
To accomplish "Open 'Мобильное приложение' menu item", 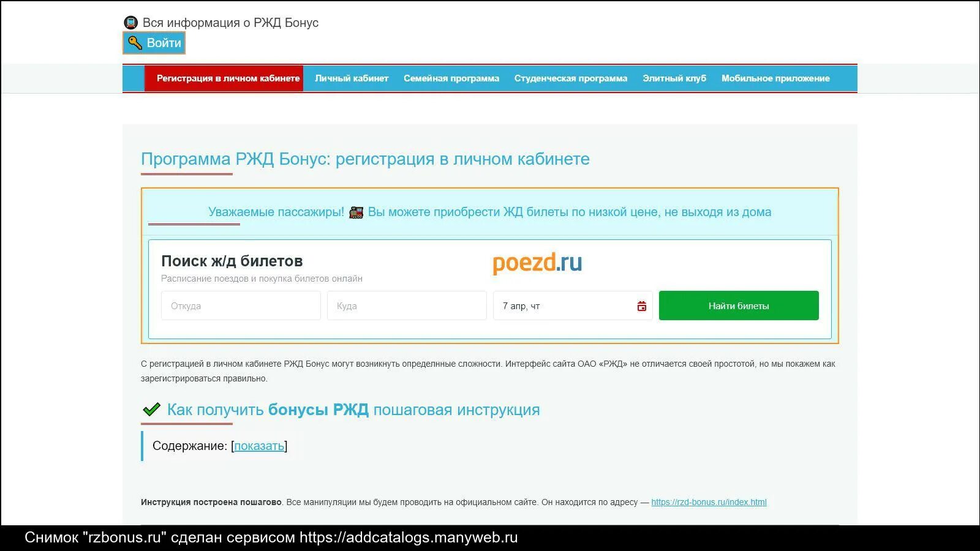I will point(775,78).
